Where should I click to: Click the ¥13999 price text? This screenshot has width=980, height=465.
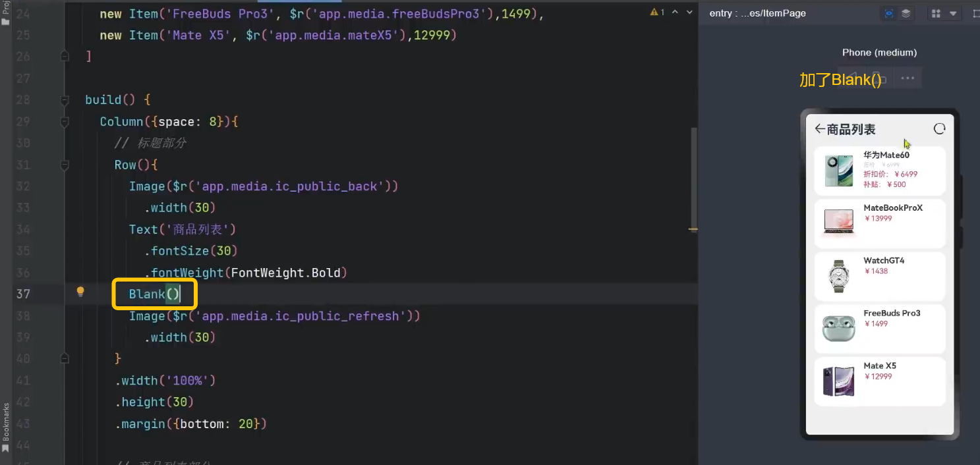click(x=878, y=219)
